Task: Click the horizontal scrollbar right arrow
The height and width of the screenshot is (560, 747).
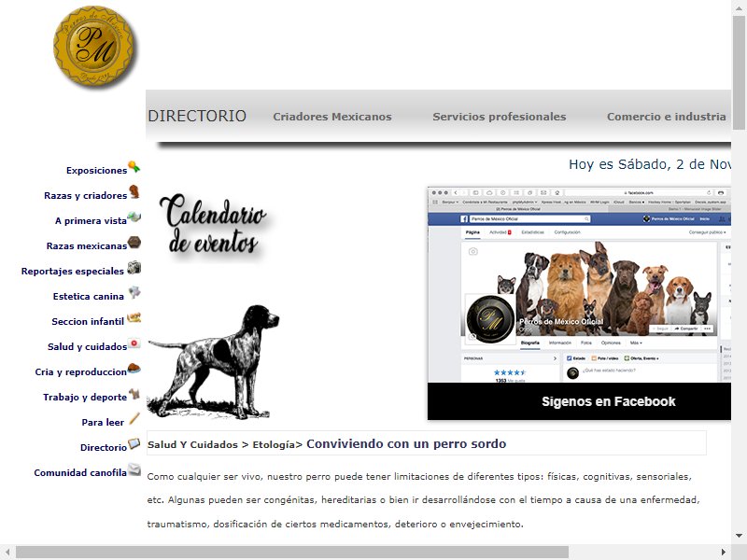Action: [723, 552]
